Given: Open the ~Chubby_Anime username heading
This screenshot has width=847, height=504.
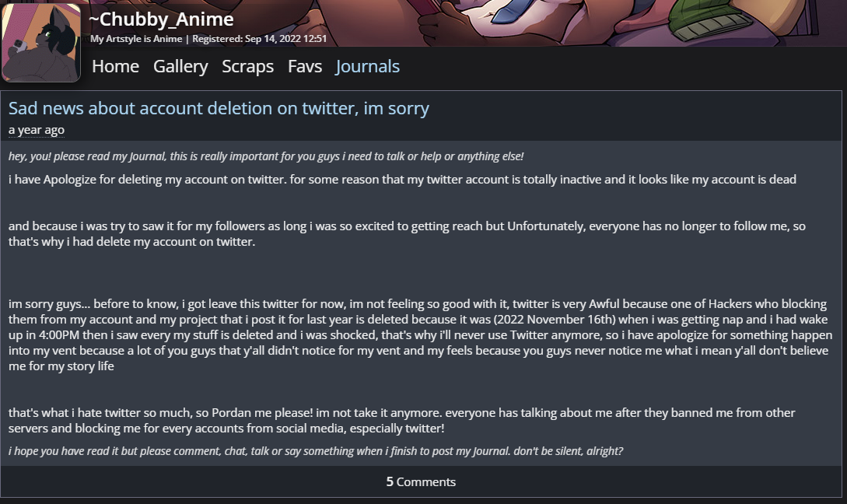Looking at the screenshot, I should (x=162, y=19).
